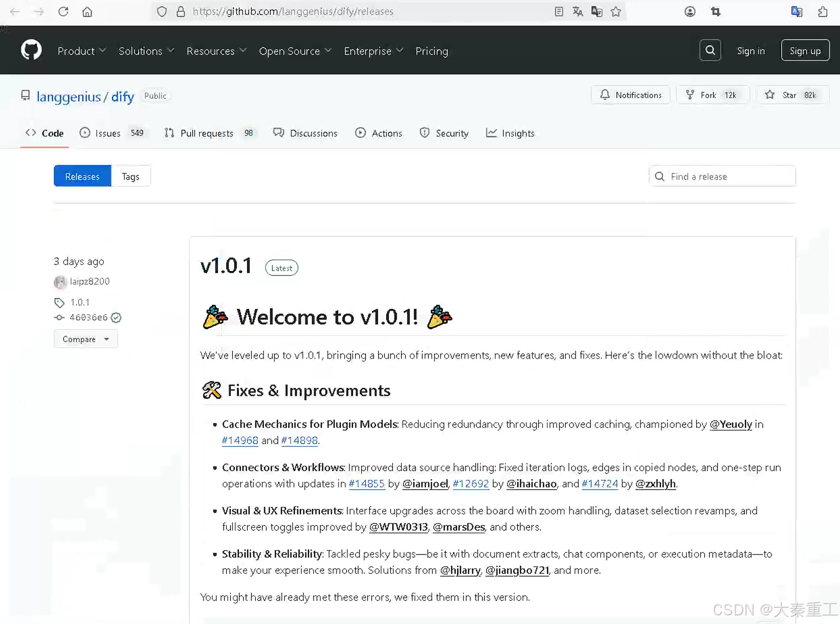Go to the Pricing page
The height and width of the screenshot is (624, 840).
[432, 51]
